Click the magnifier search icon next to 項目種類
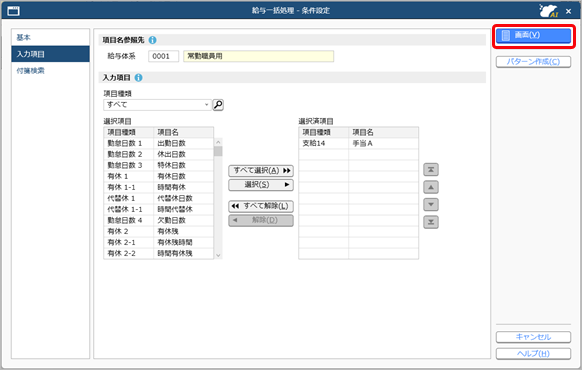Viewport: 582px width, 370px height. coord(218,105)
